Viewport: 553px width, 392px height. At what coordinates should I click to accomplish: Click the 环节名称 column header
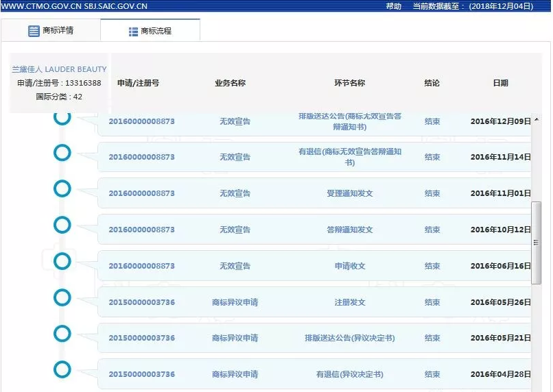pos(349,83)
